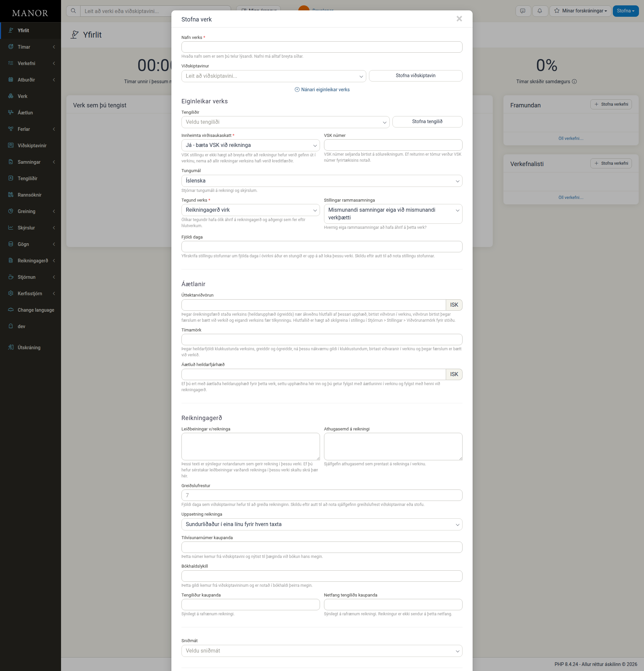Image resolution: width=644 pixels, height=671 pixels.
Task: Focus the Athugasemd á reikningi textarea
Action: (393, 447)
